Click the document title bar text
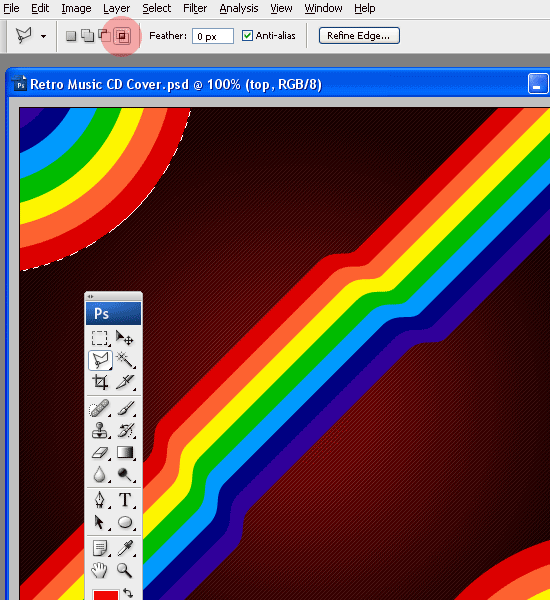The width and height of the screenshot is (550, 600). [176, 85]
